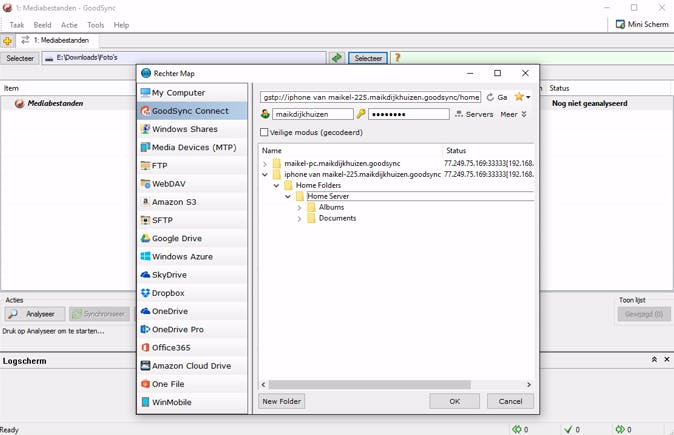Click the left Selecteer button
This screenshot has width=674, height=435.
click(x=20, y=58)
